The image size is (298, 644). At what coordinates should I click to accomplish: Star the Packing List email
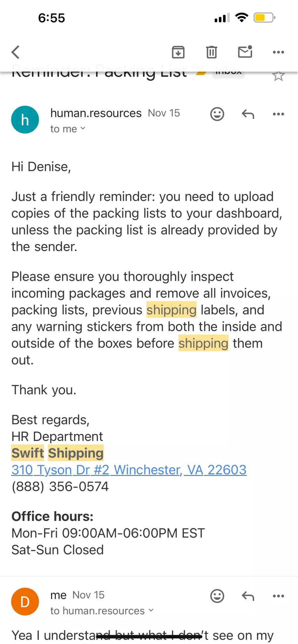point(278,76)
